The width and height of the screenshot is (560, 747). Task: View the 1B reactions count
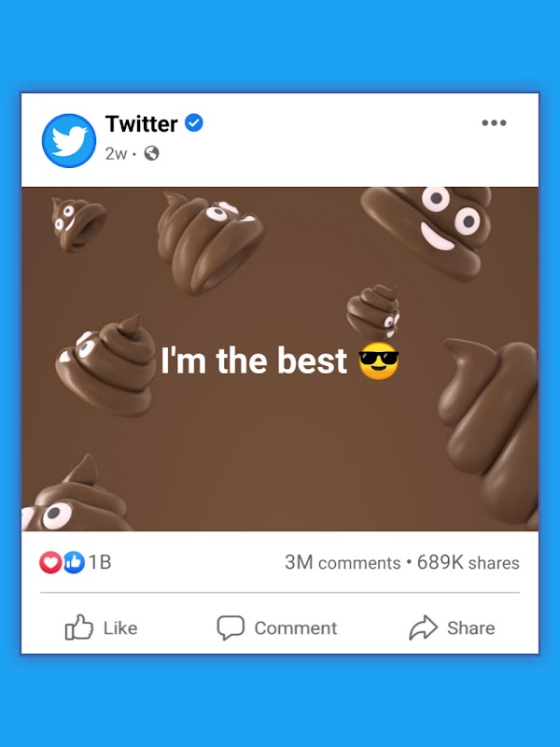[x=100, y=562]
